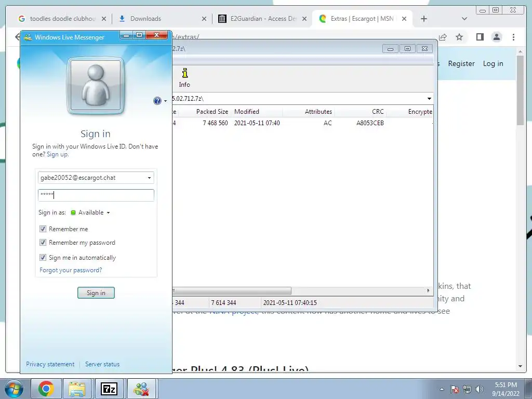This screenshot has width=532, height=399.
Task: Show hidden tray icons arrow
Action: coord(442,389)
